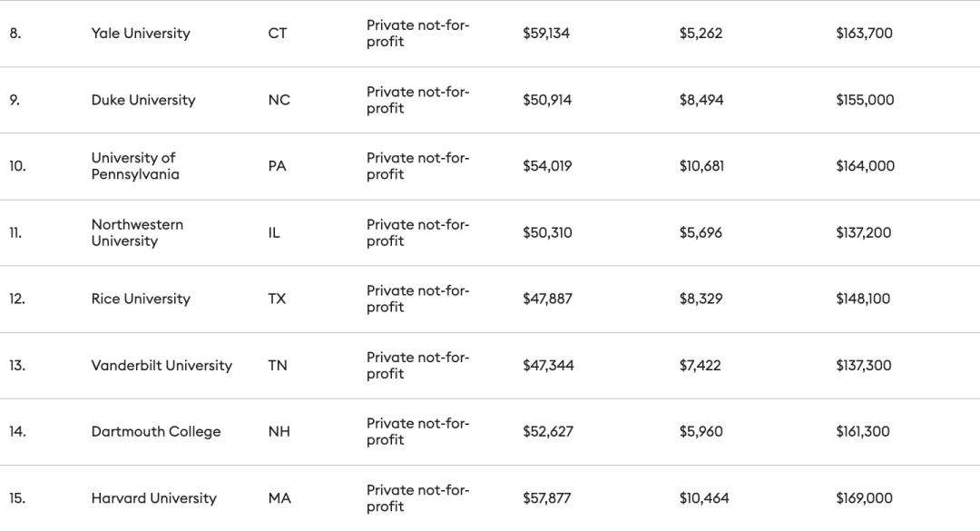This screenshot has width=980, height=531.
Task: Click rank number 10.
Action: pos(17,166)
